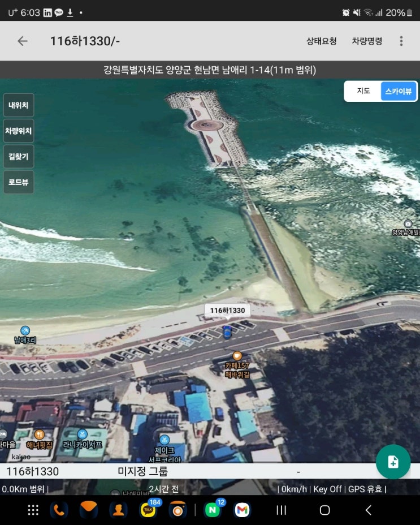Tap the 로드뷰 button
The image size is (420, 525).
point(19,182)
